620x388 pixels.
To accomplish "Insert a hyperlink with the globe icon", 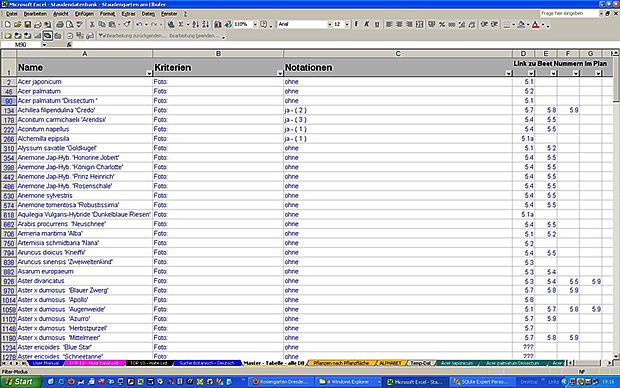I will (171, 25).
